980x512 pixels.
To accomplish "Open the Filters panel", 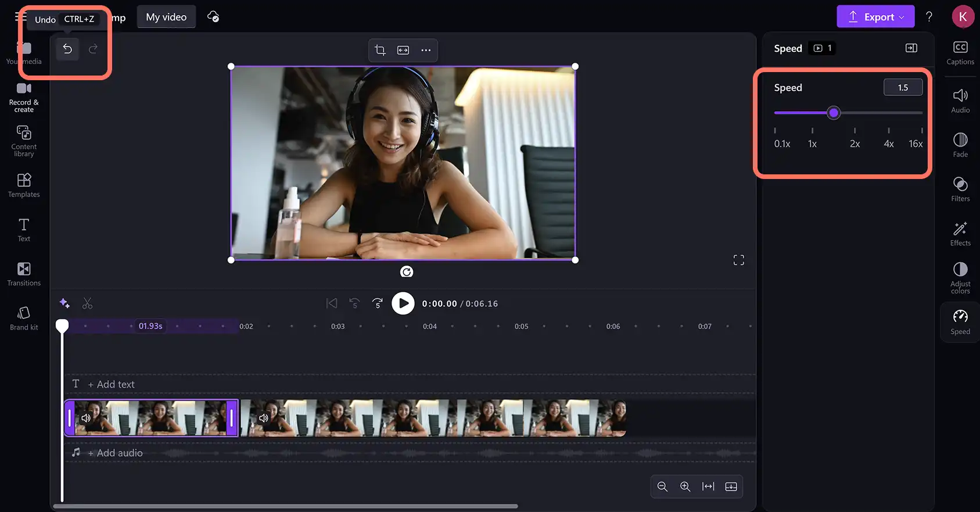I will pyautogui.click(x=960, y=189).
